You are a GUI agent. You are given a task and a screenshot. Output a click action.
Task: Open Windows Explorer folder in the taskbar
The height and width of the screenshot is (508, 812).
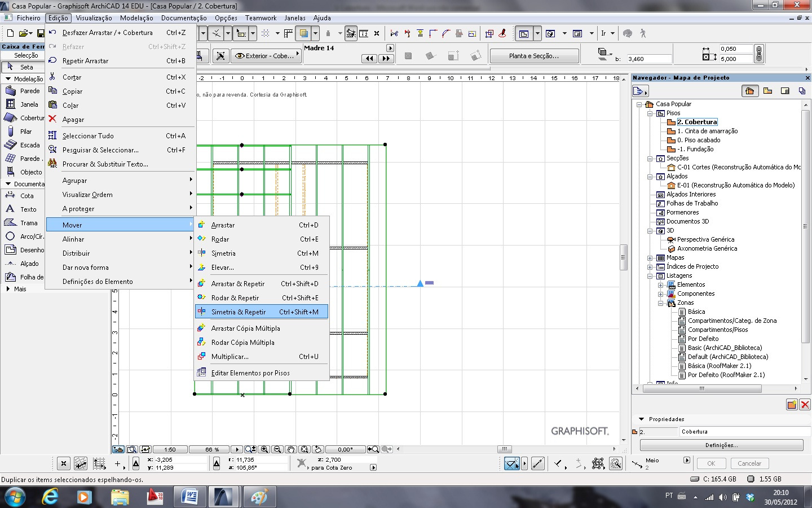tap(120, 497)
